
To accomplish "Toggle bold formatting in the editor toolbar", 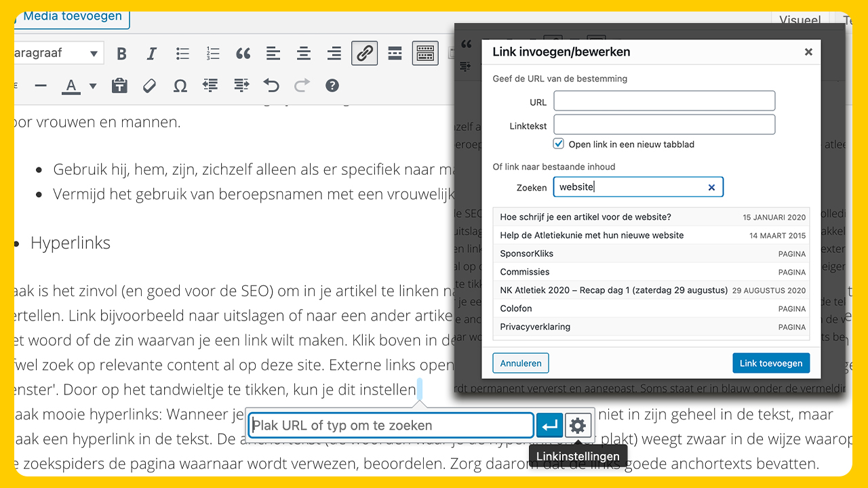I will [x=122, y=54].
